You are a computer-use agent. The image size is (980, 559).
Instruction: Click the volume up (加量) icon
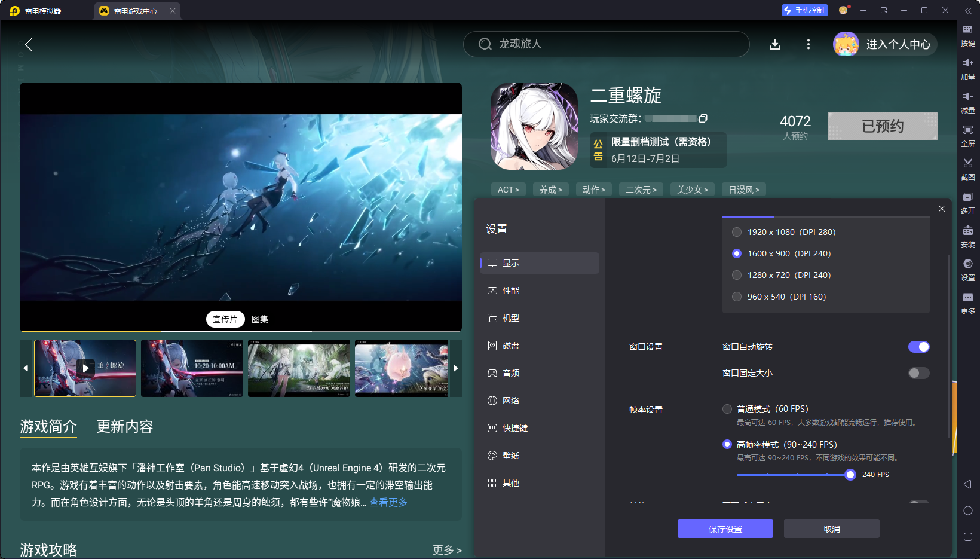tap(967, 63)
